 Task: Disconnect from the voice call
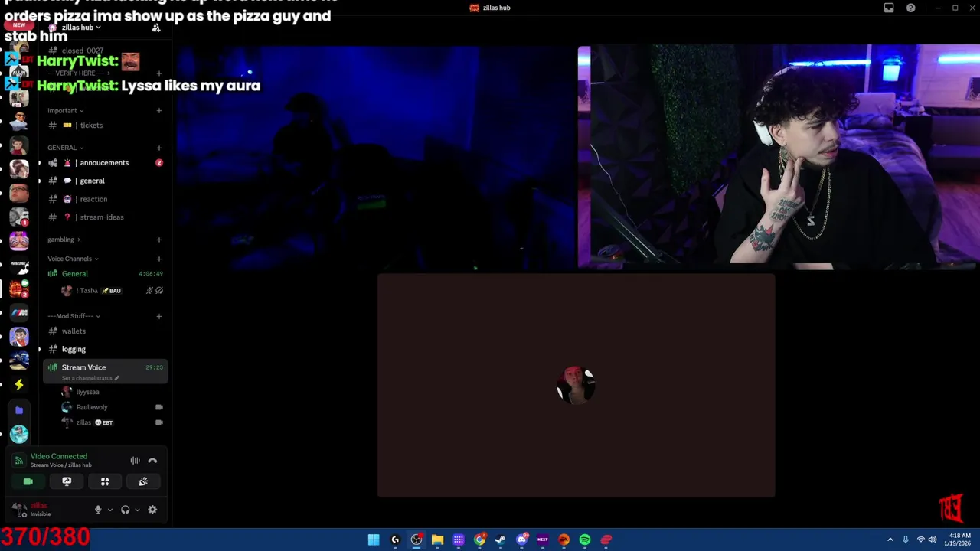(x=152, y=461)
